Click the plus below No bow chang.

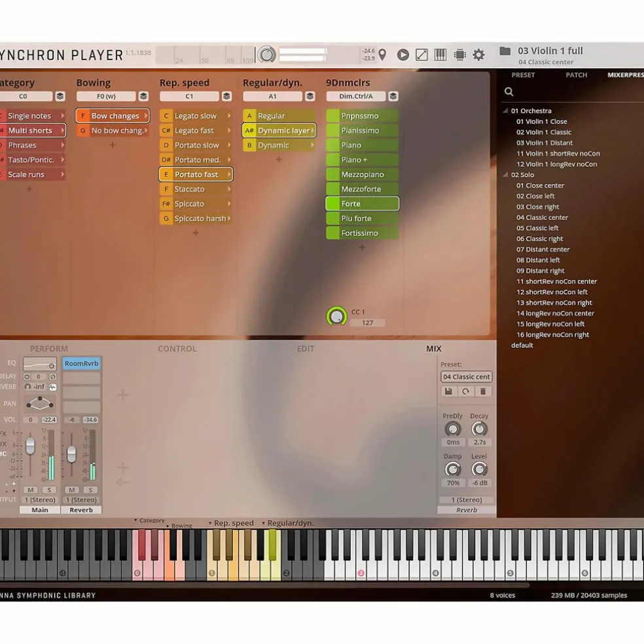tap(113, 145)
